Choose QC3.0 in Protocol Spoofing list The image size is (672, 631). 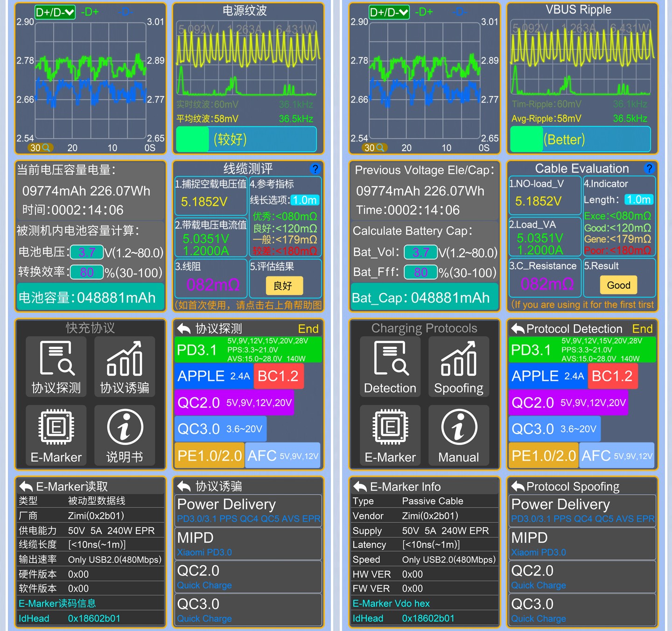coord(582,610)
